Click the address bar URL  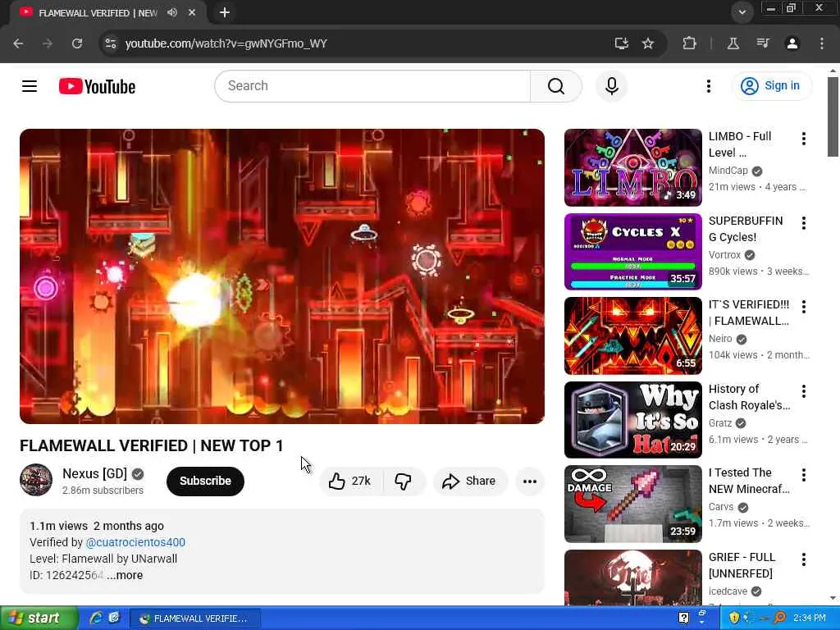click(x=226, y=43)
